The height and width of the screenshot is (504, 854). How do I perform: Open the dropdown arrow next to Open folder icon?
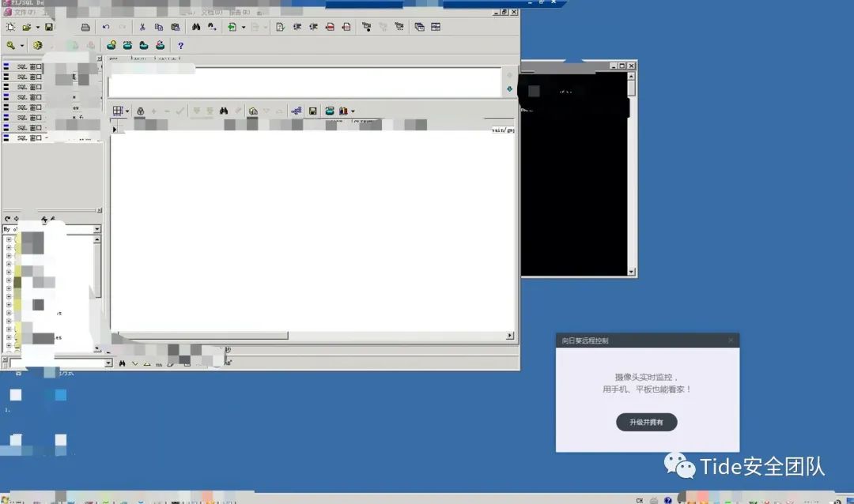coord(38,27)
